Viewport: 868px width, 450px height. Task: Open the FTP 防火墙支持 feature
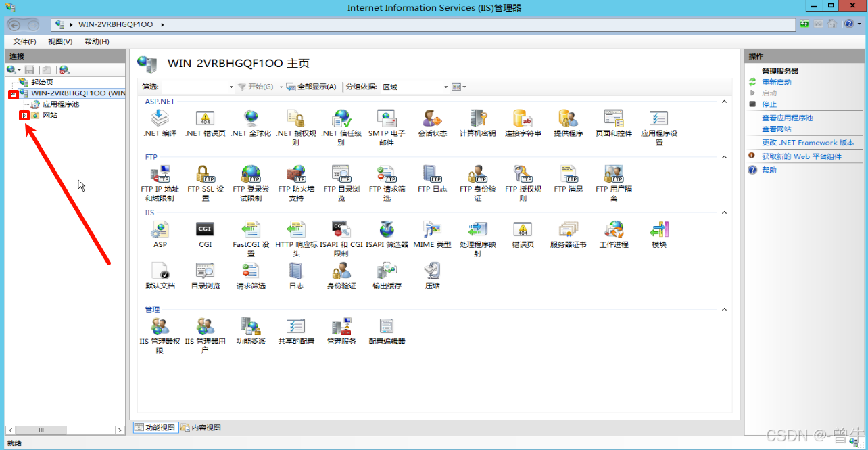296,183
